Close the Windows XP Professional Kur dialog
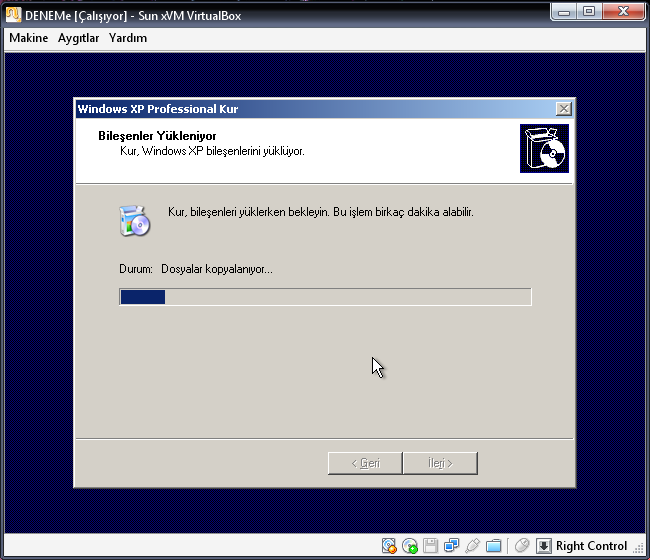Screen dimensions: 650x560 click(564, 109)
